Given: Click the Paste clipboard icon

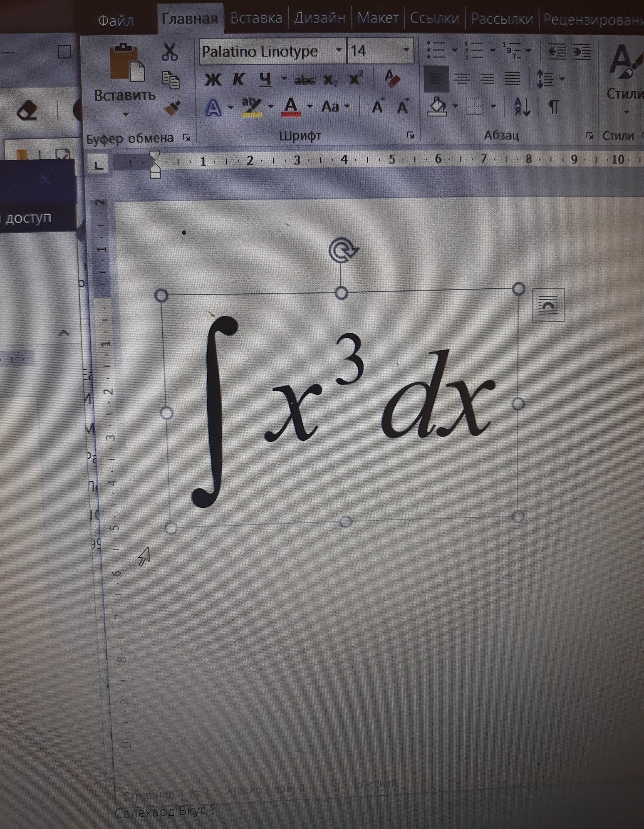Looking at the screenshot, I should [x=126, y=62].
